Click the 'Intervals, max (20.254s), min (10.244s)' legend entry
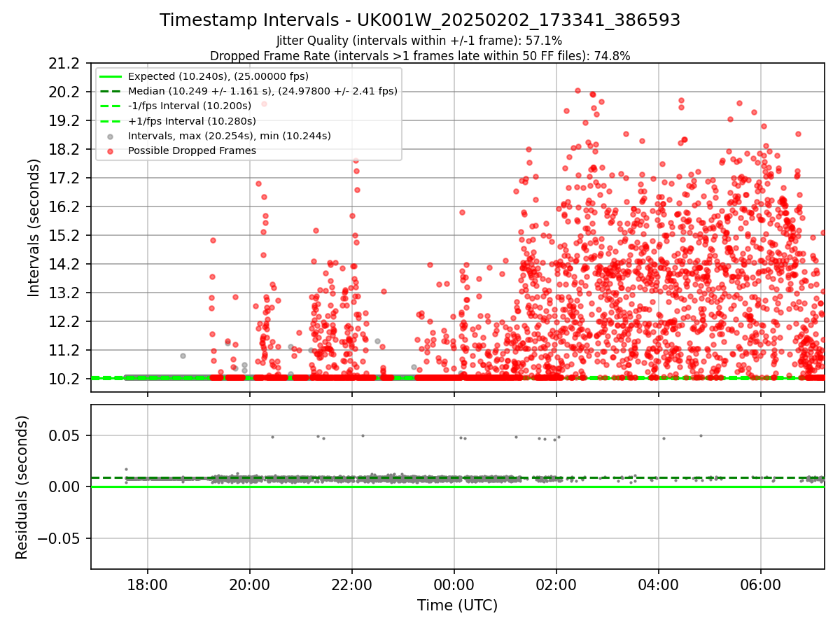Image resolution: width=840 pixels, height=630 pixels. (230, 136)
